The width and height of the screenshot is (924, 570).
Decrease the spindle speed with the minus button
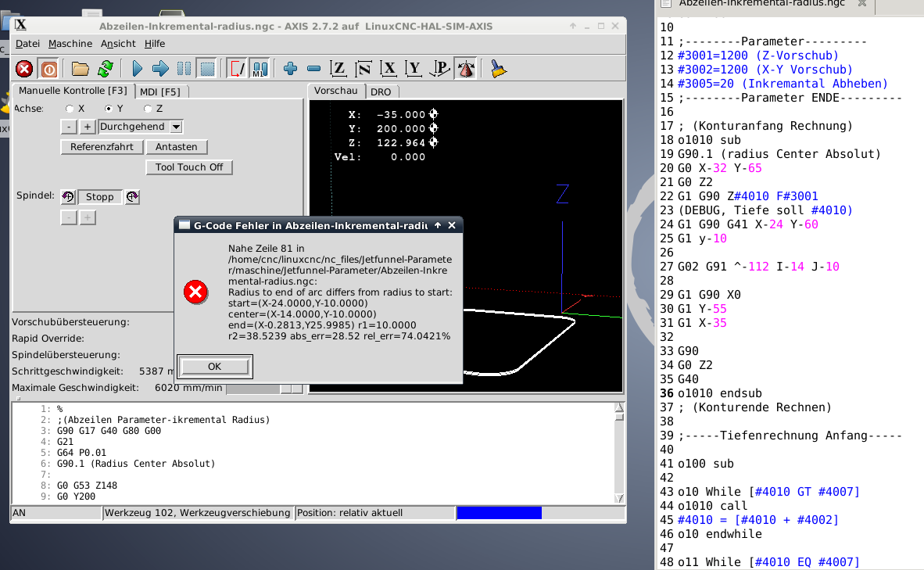69,217
